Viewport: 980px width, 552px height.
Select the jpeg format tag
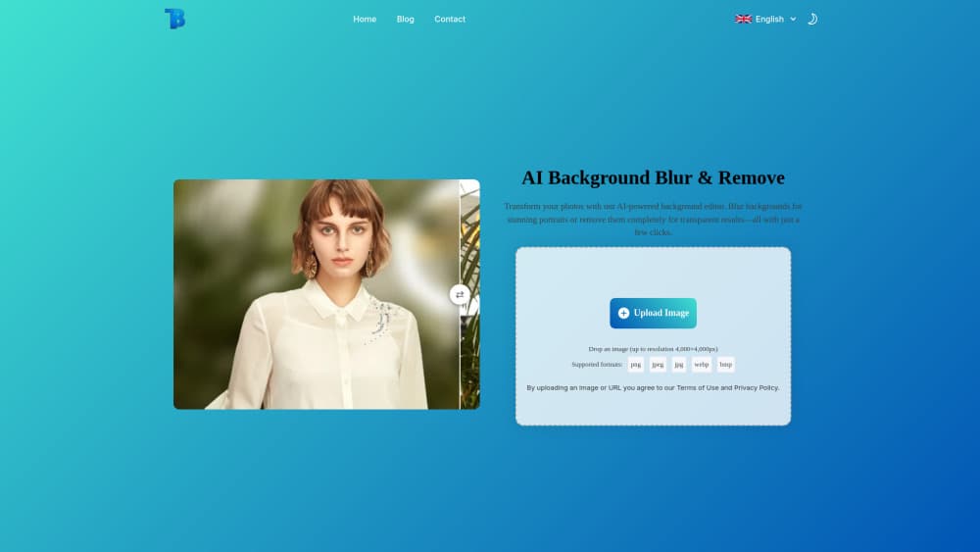(x=658, y=365)
